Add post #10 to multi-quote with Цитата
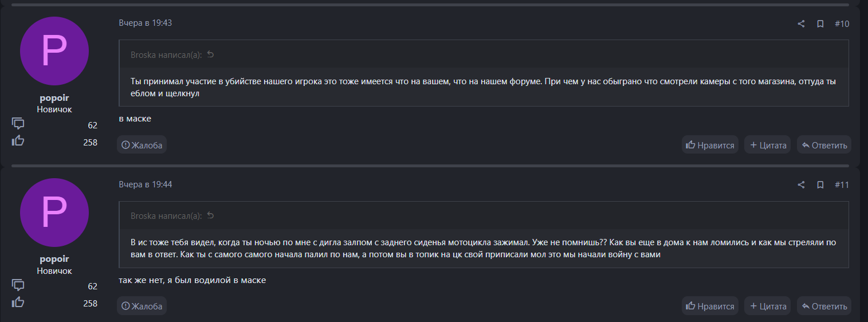868x322 pixels. (767, 145)
